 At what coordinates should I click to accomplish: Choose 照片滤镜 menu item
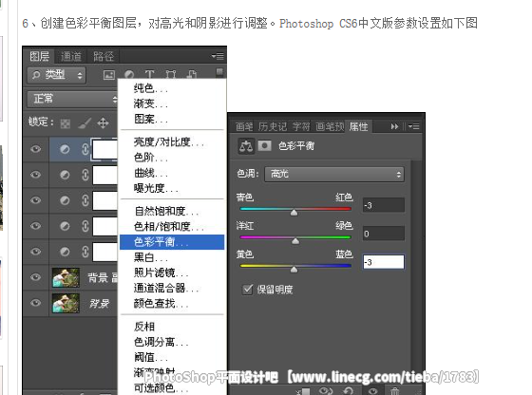pyautogui.click(x=161, y=273)
